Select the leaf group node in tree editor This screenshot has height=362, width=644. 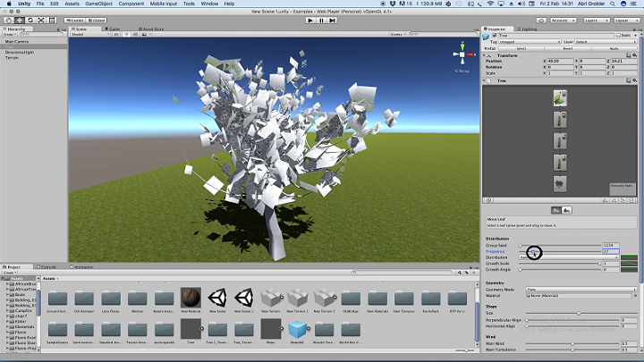(559, 98)
